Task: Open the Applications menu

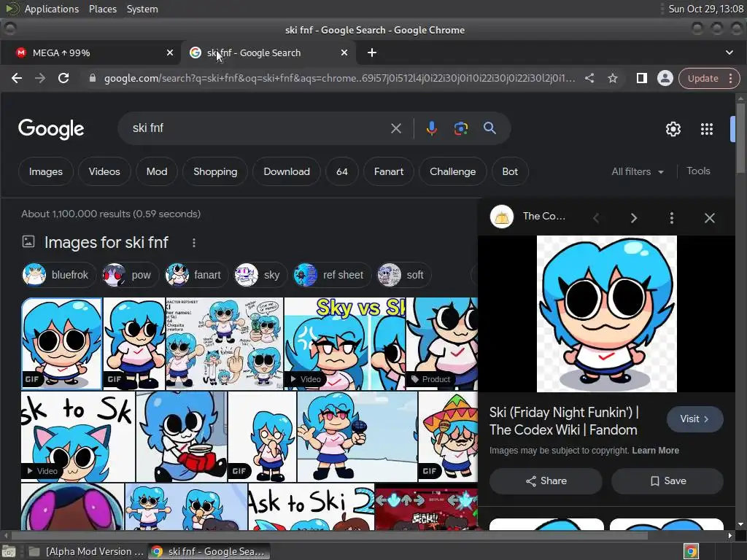Action: (52, 9)
